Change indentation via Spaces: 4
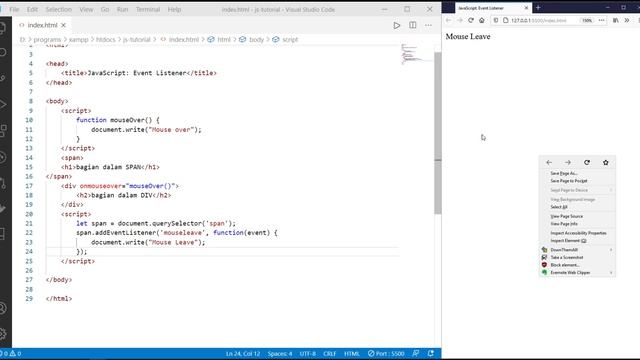 tap(280, 353)
